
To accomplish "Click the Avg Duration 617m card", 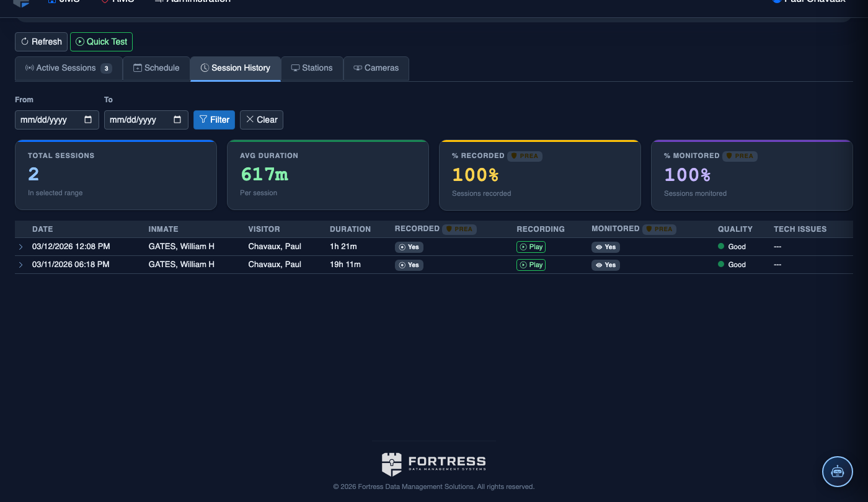I will 328,175.
